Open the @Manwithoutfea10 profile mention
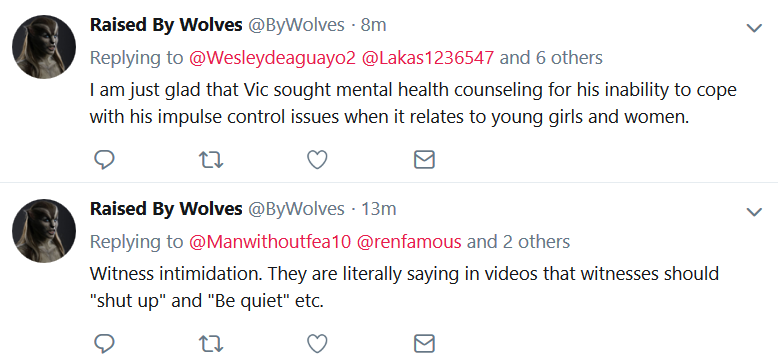Screen dimensions: 778x363 270,242
